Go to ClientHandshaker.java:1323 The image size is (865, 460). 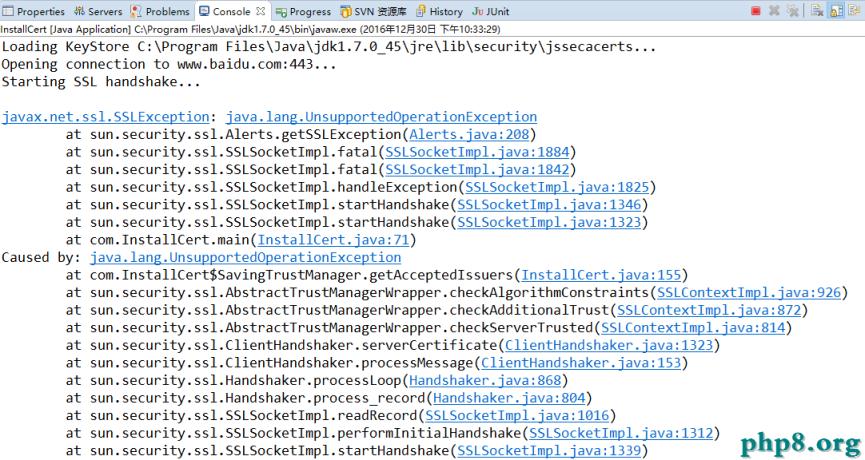(609, 345)
